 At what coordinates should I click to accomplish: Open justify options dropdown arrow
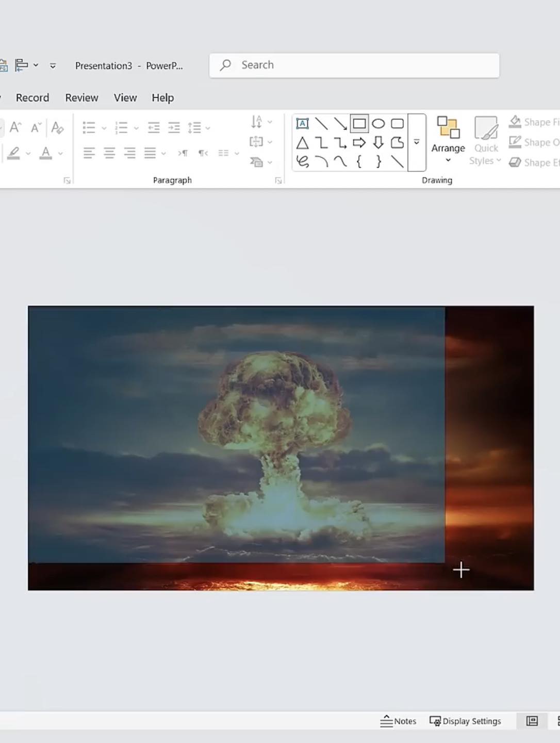pos(163,153)
